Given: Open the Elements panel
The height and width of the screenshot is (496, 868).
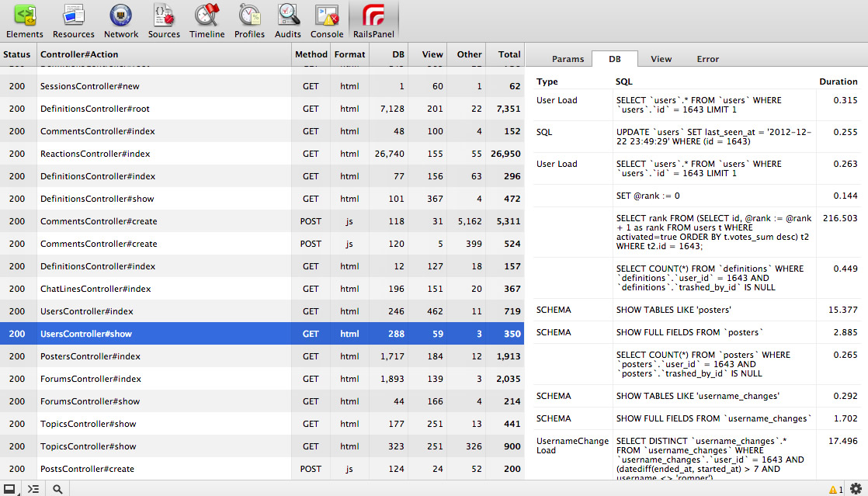Looking at the screenshot, I should pyautogui.click(x=25, y=20).
